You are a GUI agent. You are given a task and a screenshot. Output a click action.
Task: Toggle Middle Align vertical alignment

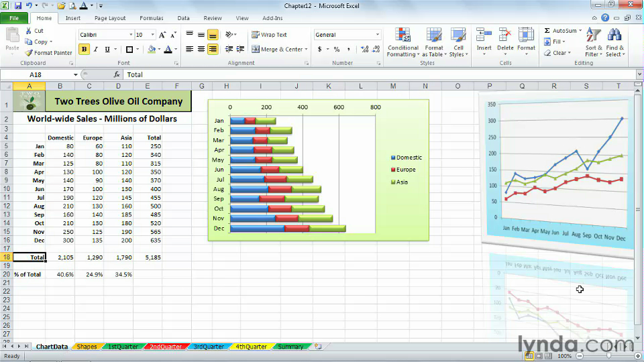pyautogui.click(x=201, y=35)
